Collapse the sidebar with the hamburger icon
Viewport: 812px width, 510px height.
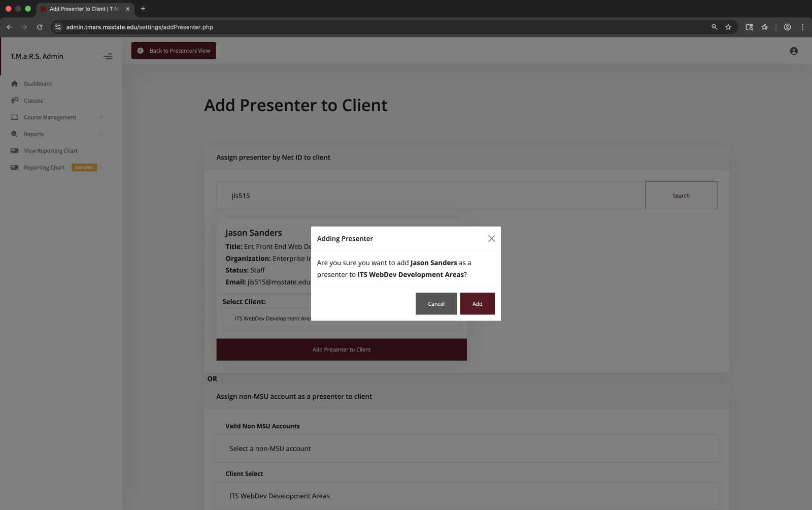[108, 56]
